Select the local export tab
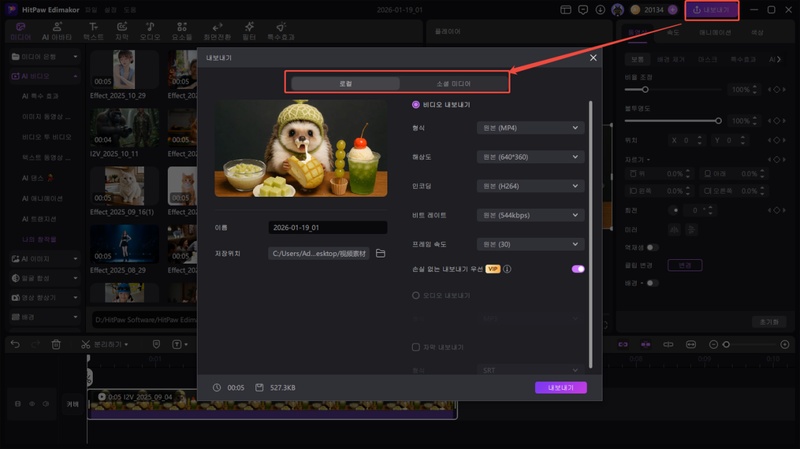800x449 pixels. (345, 84)
